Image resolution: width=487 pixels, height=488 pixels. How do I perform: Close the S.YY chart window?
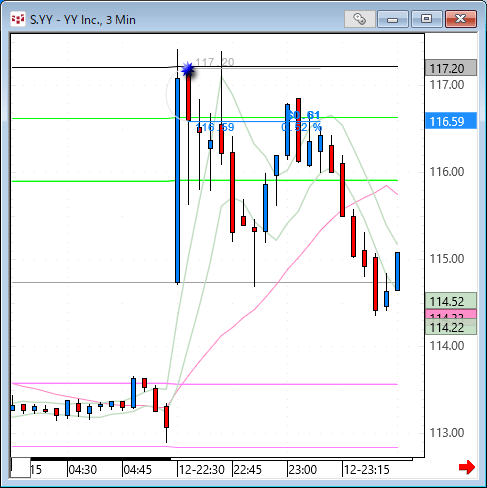tap(461, 19)
